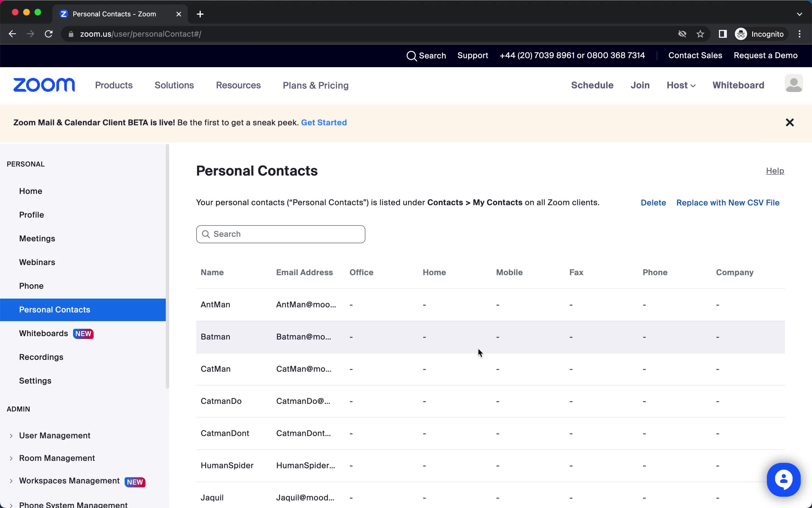Dismiss the Zoom Mail beta banner

click(789, 123)
